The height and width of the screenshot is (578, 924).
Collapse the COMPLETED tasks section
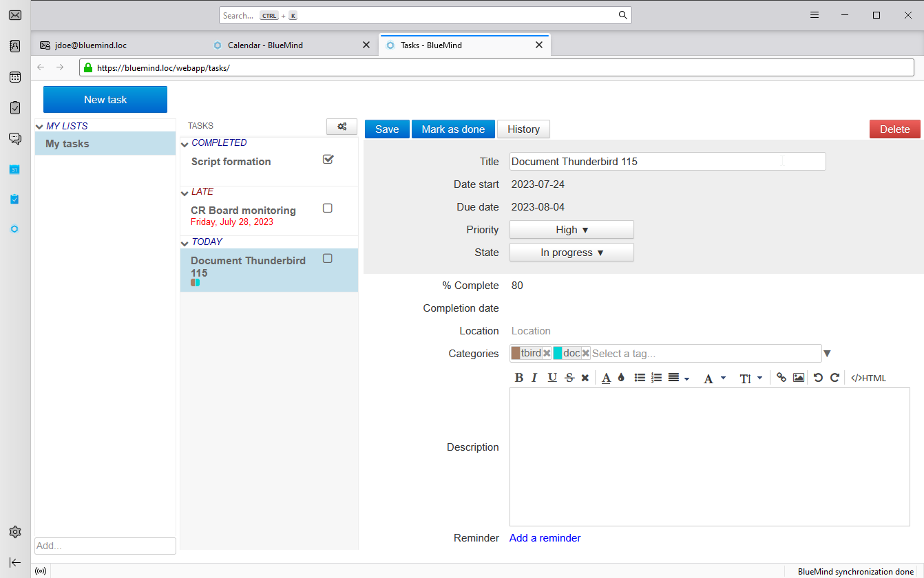tap(185, 144)
